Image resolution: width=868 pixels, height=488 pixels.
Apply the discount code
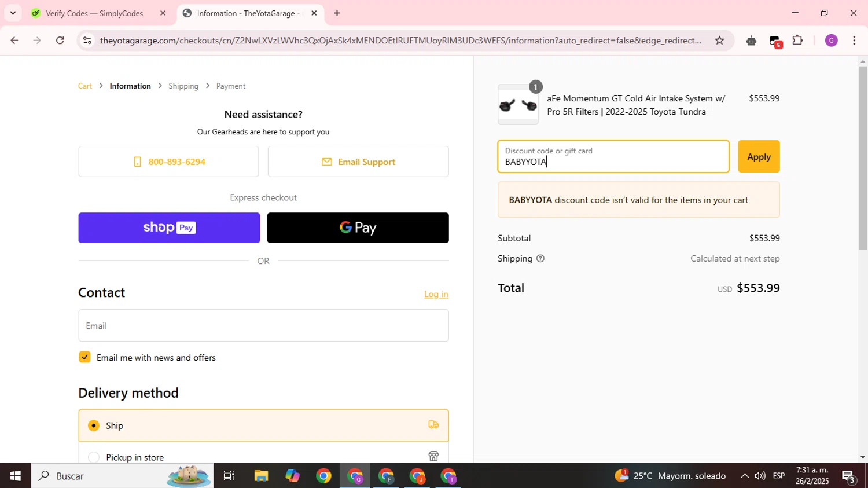click(x=759, y=156)
